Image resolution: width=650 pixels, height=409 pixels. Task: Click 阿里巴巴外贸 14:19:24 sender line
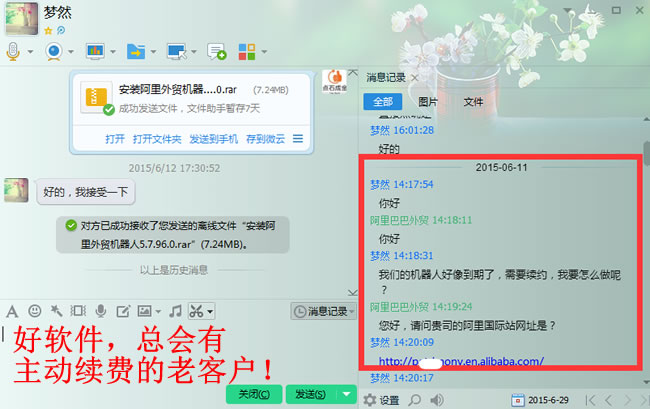[421, 307]
